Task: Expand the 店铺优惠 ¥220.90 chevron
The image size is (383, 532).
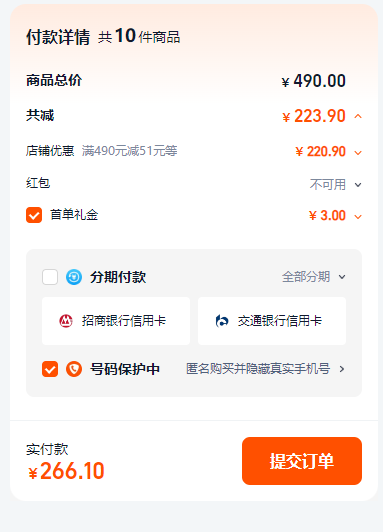Action: (358, 153)
